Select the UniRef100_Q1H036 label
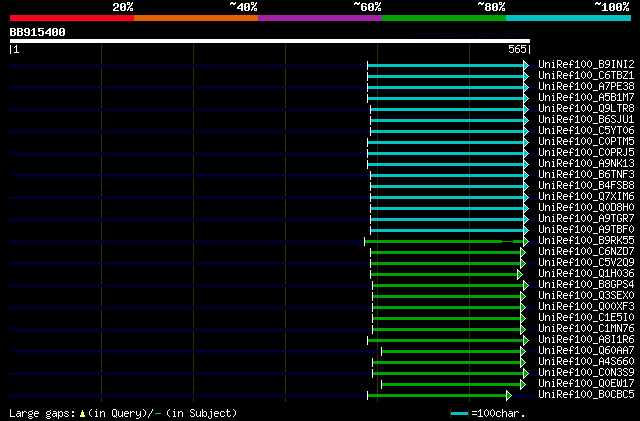Viewport: 640px width, 421px height. pos(586,274)
